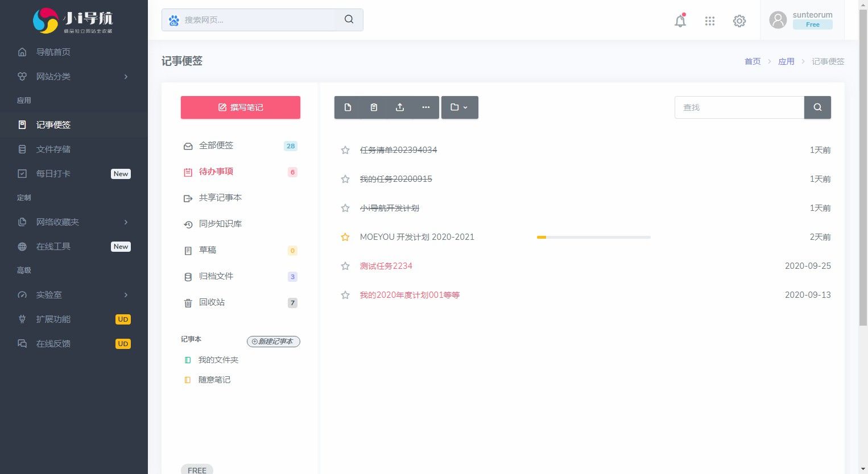Open the folder dropdown in toolbar
This screenshot has width=868, height=474.
point(459,107)
